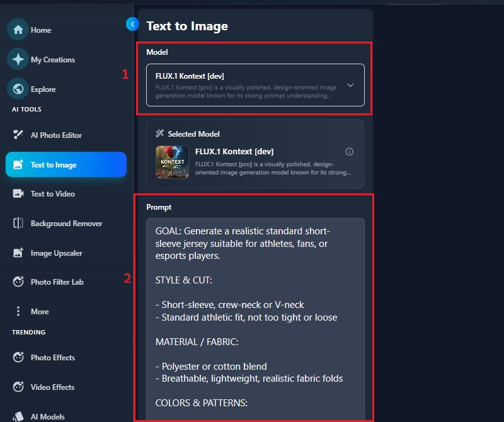Choose Image Upscaler label
The width and height of the screenshot is (504, 422).
tap(57, 253)
